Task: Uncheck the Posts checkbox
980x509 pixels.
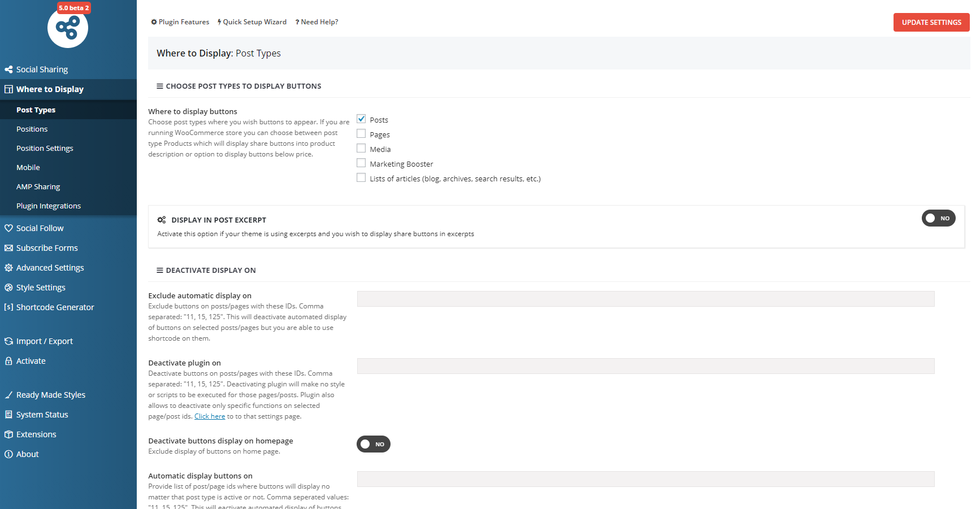Action: [x=361, y=119]
